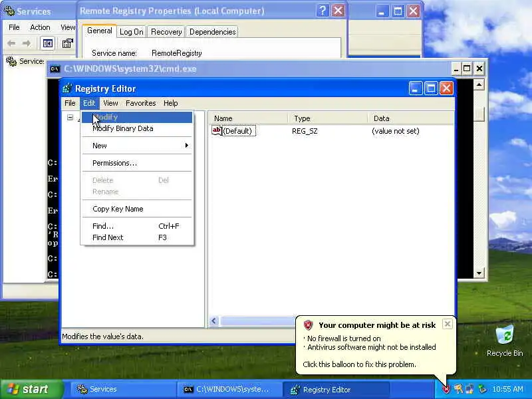This screenshot has width=532, height=399.
Task: Open the Services window View menu
Action: point(68,27)
